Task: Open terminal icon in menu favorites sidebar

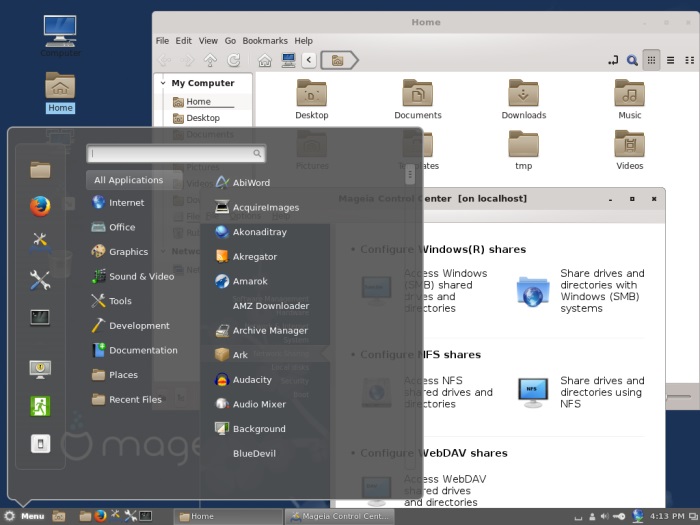Action: pyautogui.click(x=40, y=317)
